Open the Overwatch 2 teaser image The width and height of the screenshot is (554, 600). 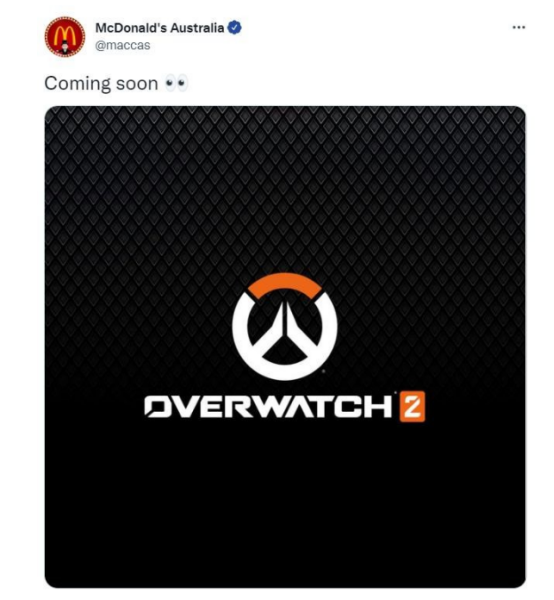(x=285, y=347)
